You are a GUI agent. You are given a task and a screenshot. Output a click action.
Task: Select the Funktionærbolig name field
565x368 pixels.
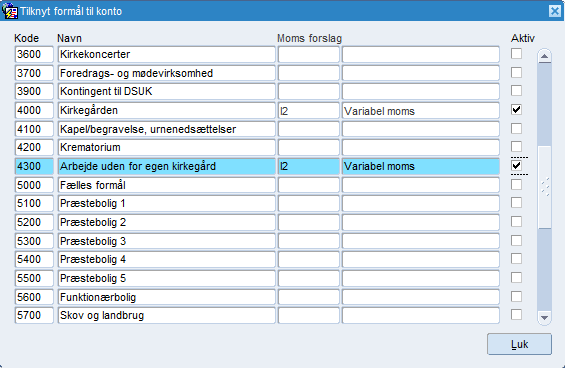[x=166, y=297]
